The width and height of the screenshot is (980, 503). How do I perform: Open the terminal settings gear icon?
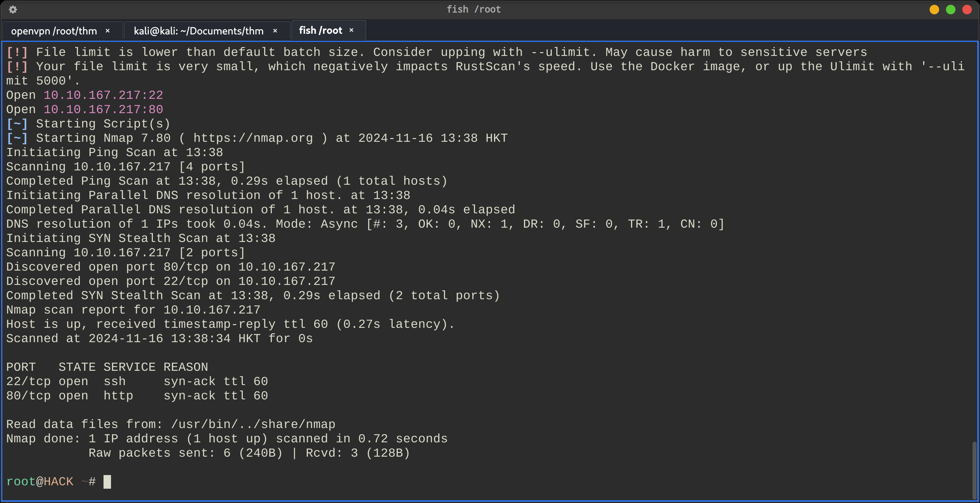(13, 10)
